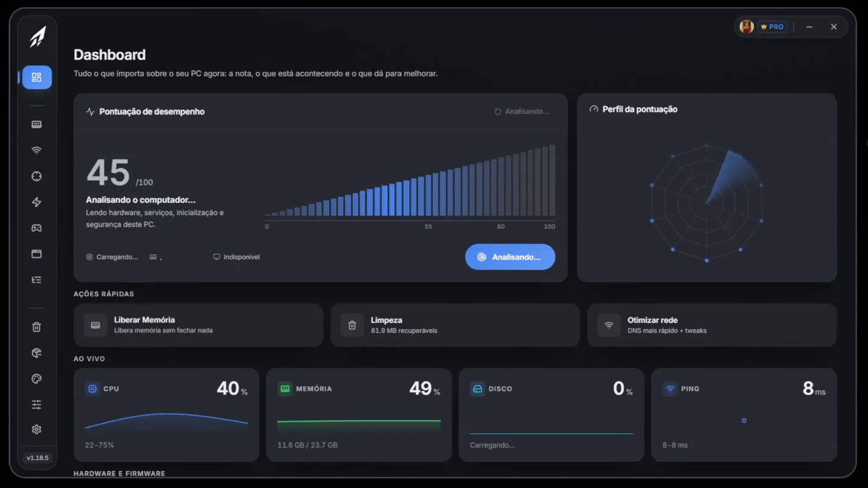The image size is (868, 488).
Task: Open the list tree sidebar icon
Action: [x=37, y=280]
